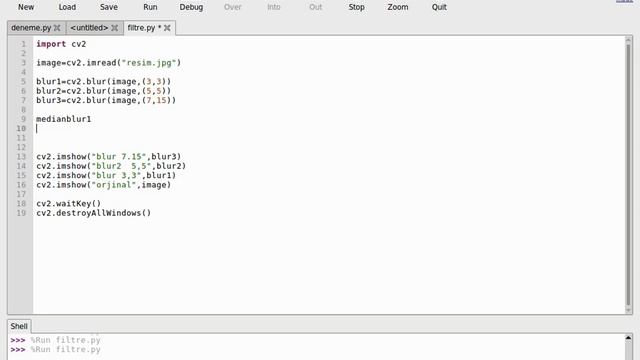Click the cv2.destroyAllWindows() line
This screenshot has height=360, width=640.
coord(93,213)
